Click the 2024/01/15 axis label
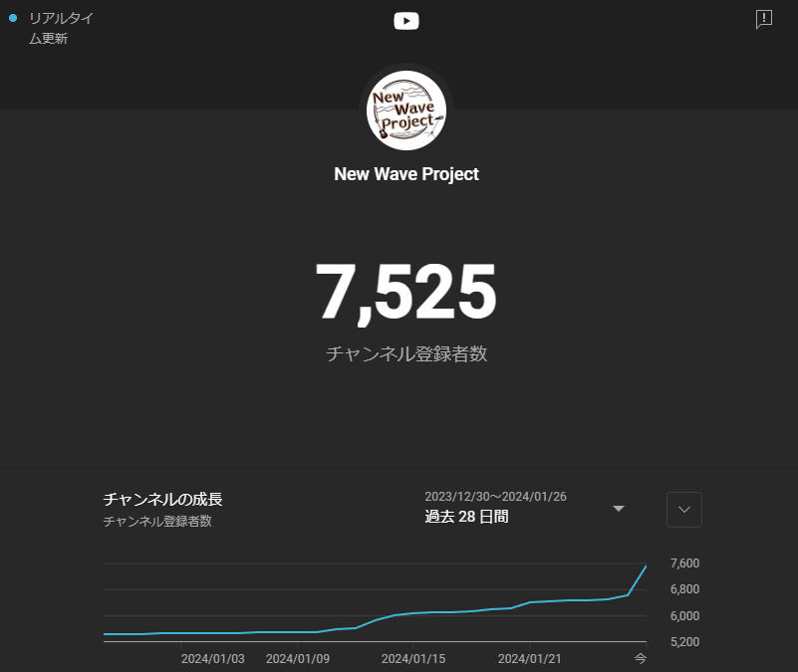 [413, 658]
